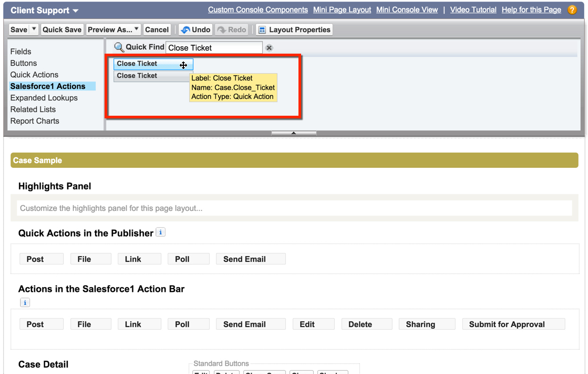
Task: Open the Custom Console Components link
Action: pos(257,10)
